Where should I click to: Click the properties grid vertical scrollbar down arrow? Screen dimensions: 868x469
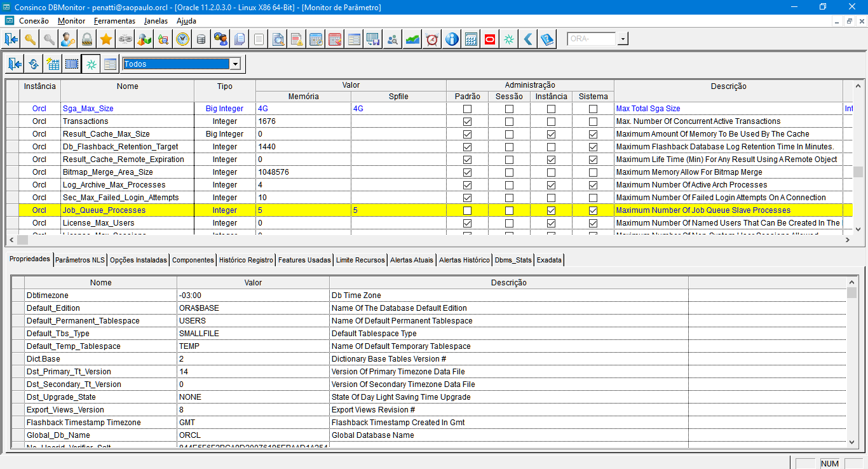click(x=851, y=442)
